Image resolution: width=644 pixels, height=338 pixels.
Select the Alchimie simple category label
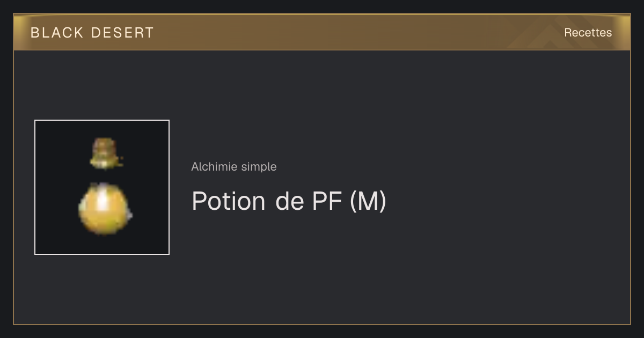(234, 167)
